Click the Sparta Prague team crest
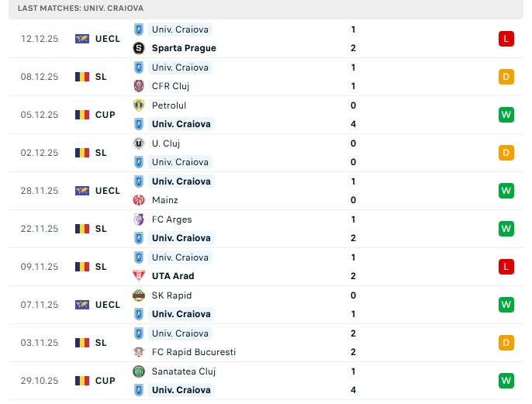This screenshot has width=532, height=404. pos(139,48)
